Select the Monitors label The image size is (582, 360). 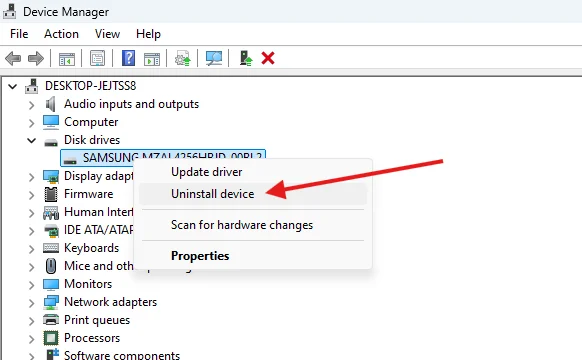[88, 284]
